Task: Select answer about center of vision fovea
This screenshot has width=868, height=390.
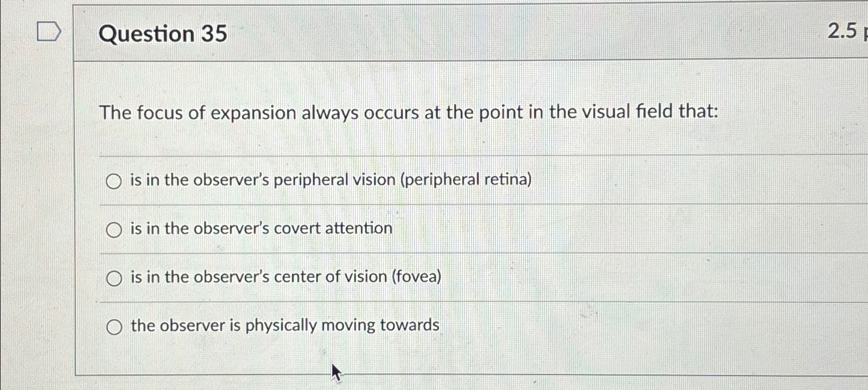Action: pyautogui.click(x=113, y=278)
